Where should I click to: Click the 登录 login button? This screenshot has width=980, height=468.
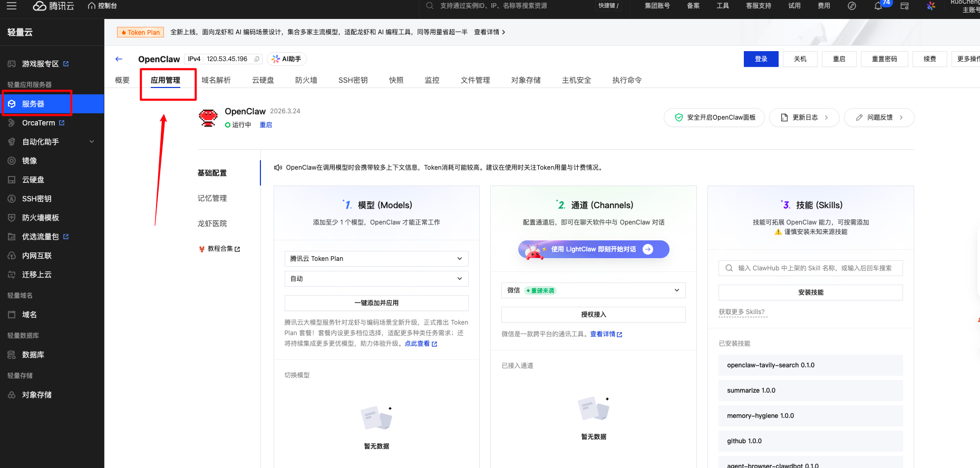[x=761, y=59]
